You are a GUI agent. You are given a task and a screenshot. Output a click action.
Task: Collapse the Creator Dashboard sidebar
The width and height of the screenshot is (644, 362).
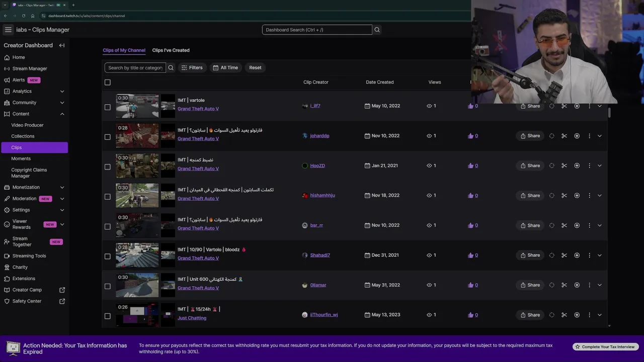[x=62, y=45]
